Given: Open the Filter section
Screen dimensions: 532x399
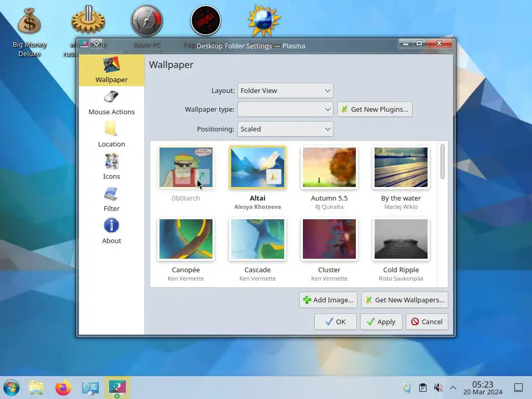Looking at the screenshot, I should pos(111,199).
